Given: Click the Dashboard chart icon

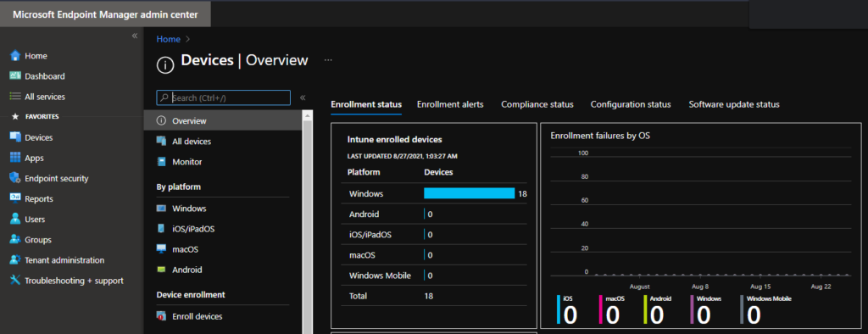Looking at the screenshot, I should point(15,76).
